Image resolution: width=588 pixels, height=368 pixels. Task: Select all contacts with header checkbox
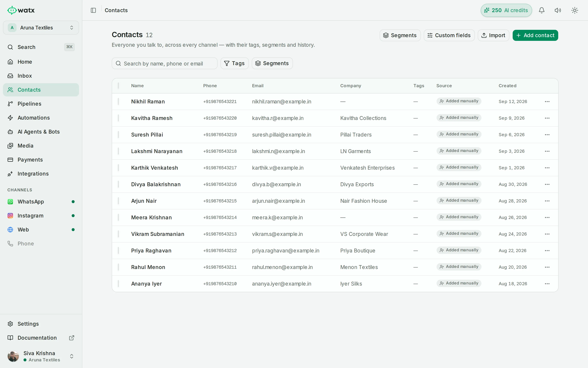point(118,86)
